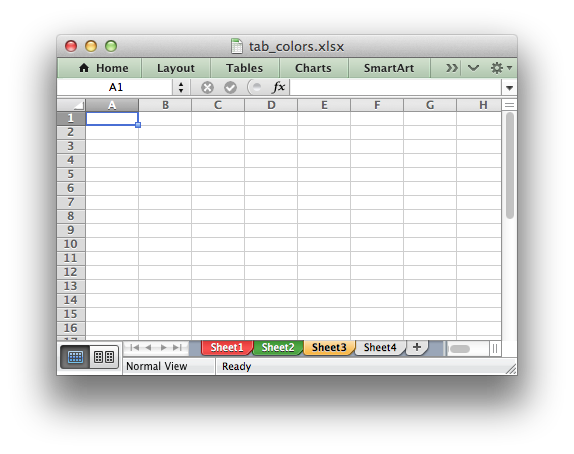The image size is (574, 454).
Task: Show the previous sheet tab arrow
Action: pos(148,347)
